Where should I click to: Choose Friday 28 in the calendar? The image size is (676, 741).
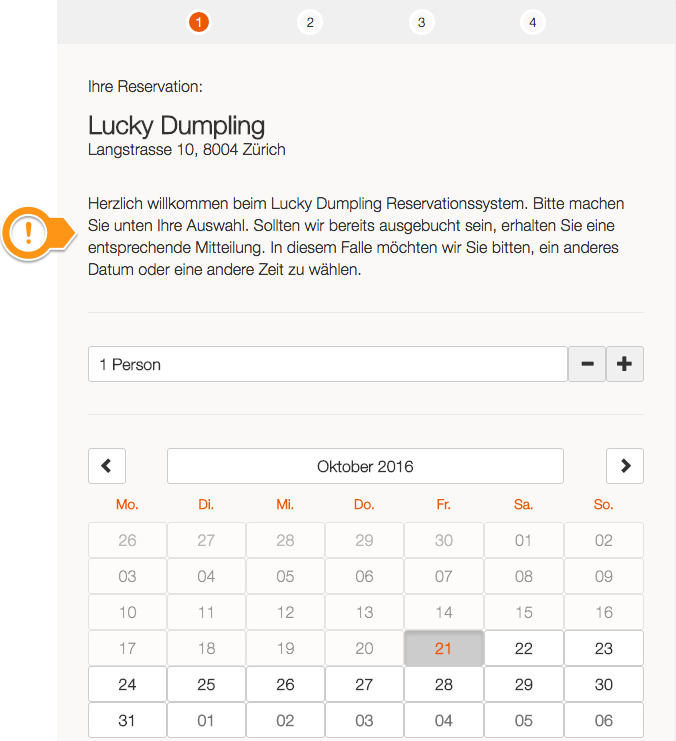(x=444, y=684)
